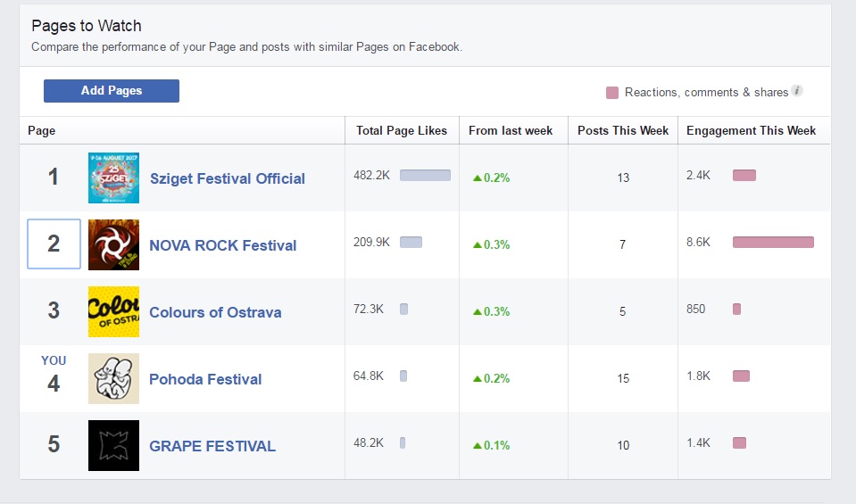Click the Total Page Likes column header

pos(402,131)
